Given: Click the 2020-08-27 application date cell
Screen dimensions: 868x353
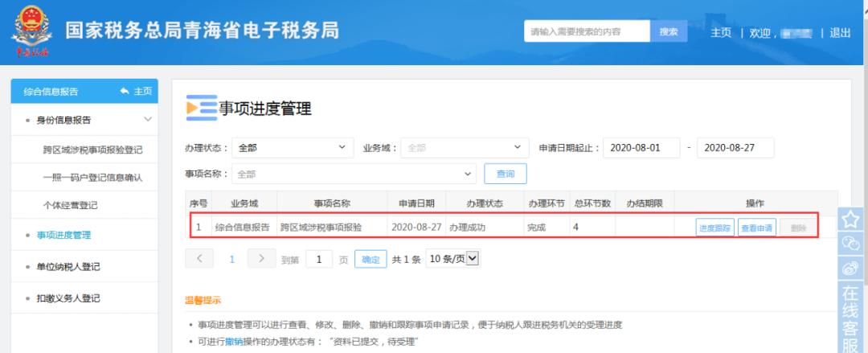Looking at the screenshot, I should tap(416, 228).
